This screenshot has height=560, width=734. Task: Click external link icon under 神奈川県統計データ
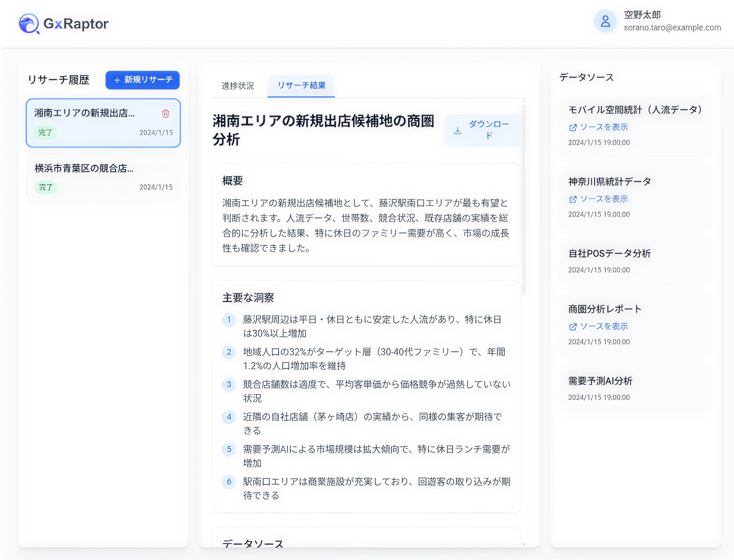573,199
